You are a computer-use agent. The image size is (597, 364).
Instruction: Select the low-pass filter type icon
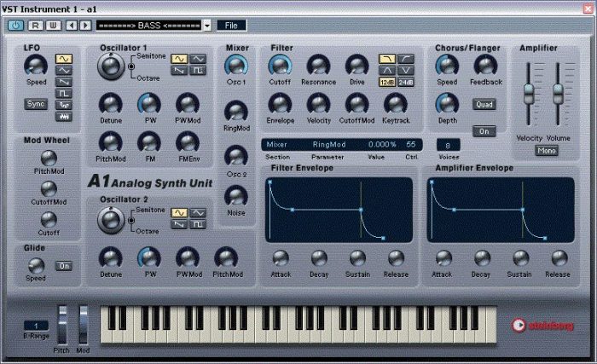point(386,58)
